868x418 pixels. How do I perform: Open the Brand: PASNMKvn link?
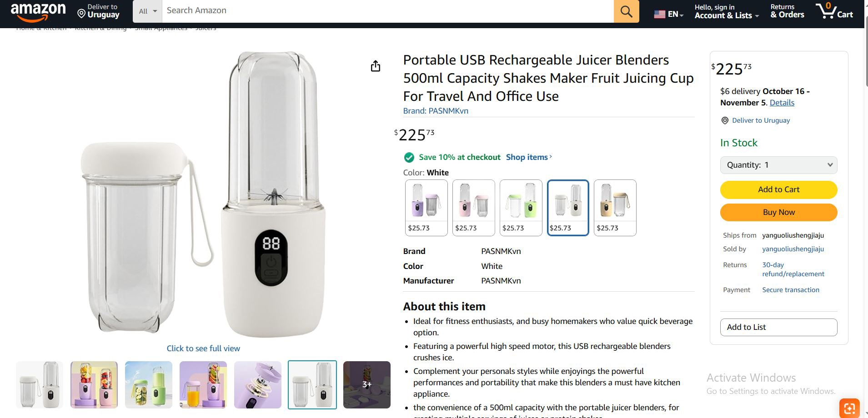[435, 111]
